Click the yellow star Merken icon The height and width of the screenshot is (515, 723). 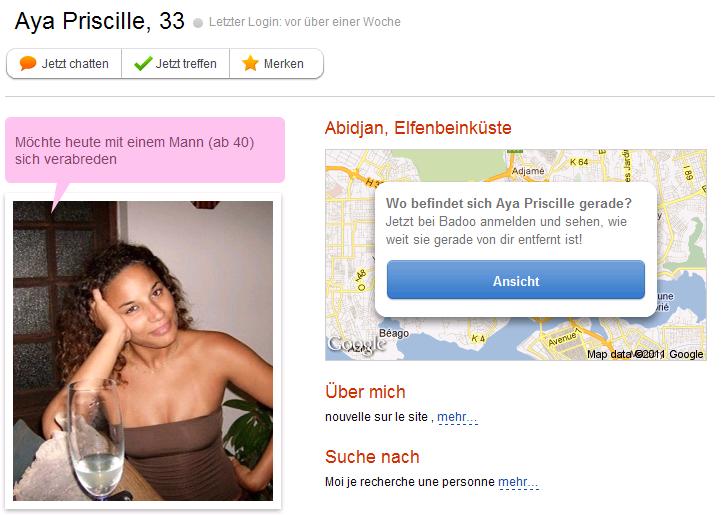click(x=250, y=63)
